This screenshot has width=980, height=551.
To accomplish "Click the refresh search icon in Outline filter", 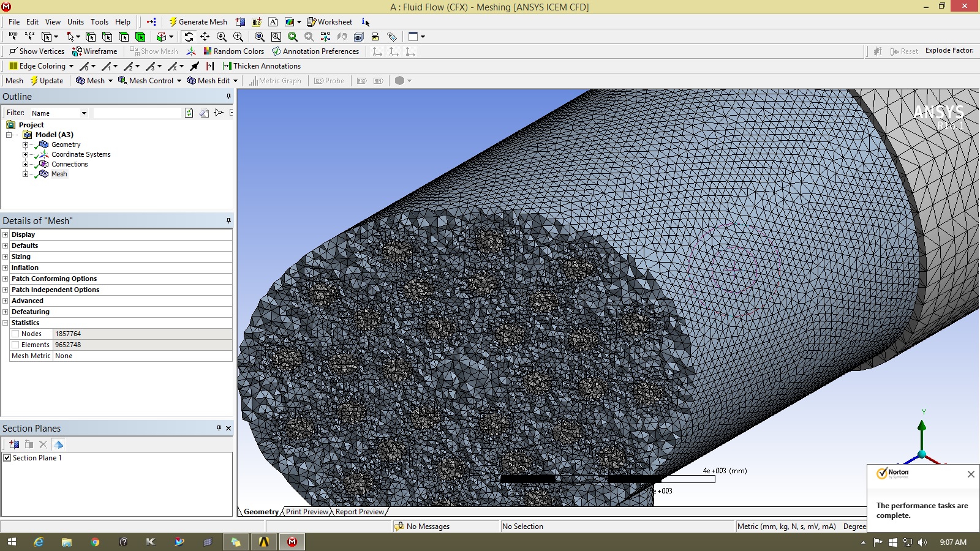I will coord(189,113).
